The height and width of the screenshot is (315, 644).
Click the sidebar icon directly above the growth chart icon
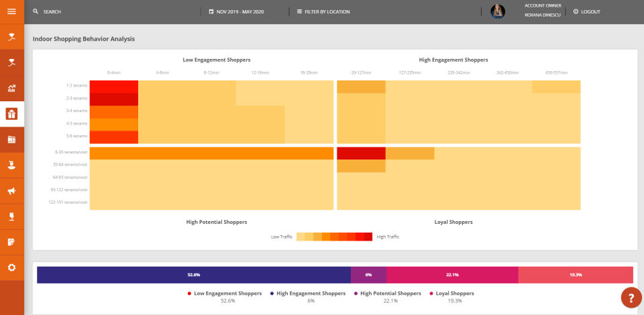11,63
